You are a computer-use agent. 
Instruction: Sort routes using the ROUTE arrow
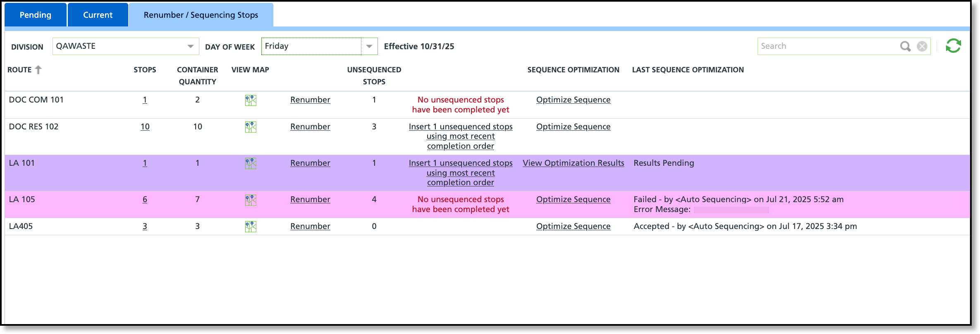tap(38, 70)
